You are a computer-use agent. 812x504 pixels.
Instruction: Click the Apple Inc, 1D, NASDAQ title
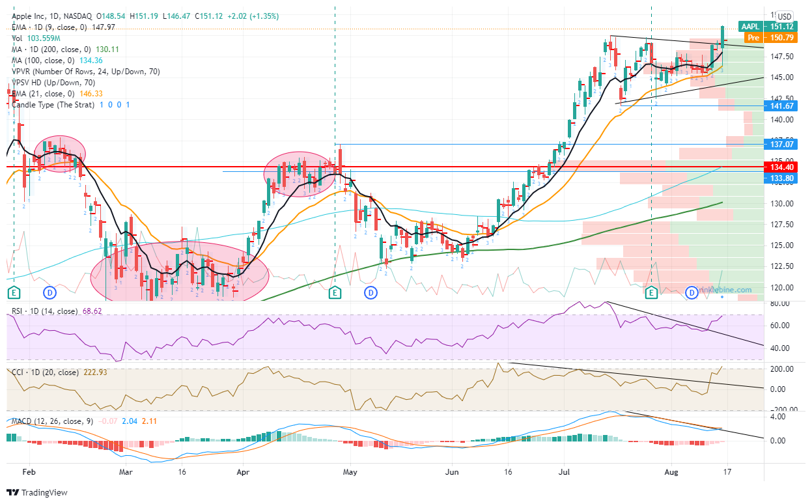tap(51, 16)
